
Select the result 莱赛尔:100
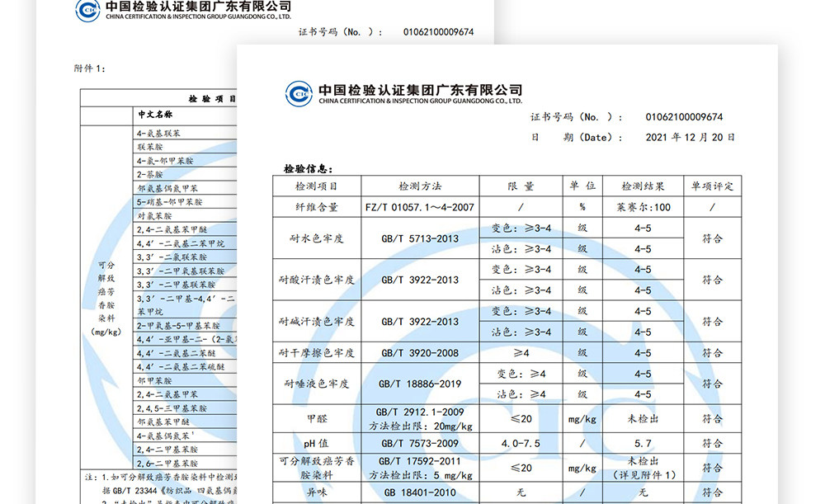tap(643, 207)
